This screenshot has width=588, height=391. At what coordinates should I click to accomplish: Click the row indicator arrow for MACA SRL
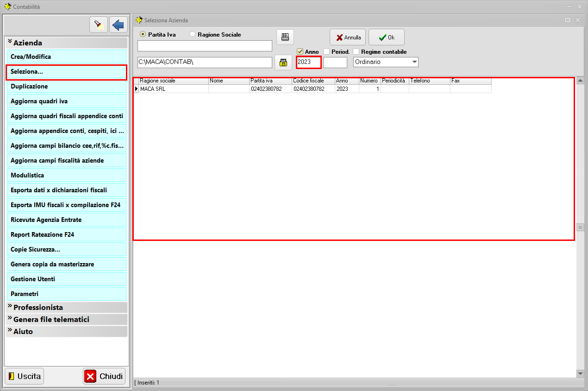click(x=136, y=89)
